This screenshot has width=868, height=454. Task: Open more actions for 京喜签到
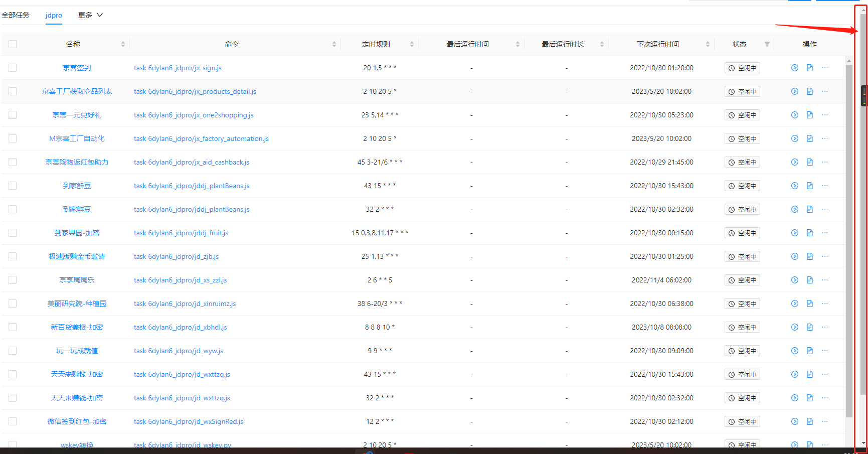(825, 68)
